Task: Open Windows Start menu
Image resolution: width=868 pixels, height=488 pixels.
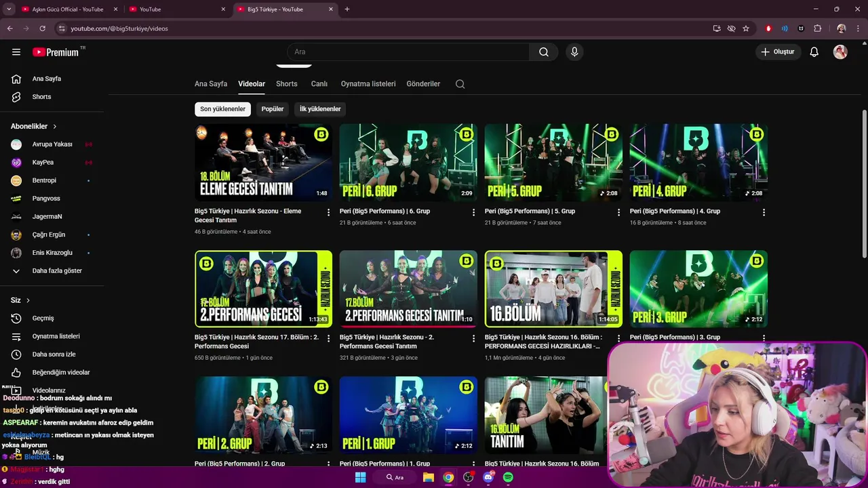Action: (361, 477)
